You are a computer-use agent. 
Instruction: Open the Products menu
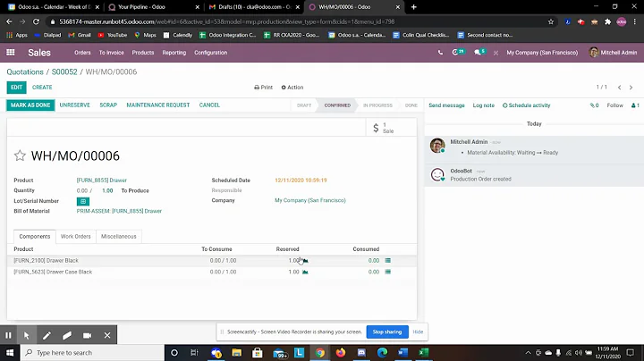pos(143,53)
